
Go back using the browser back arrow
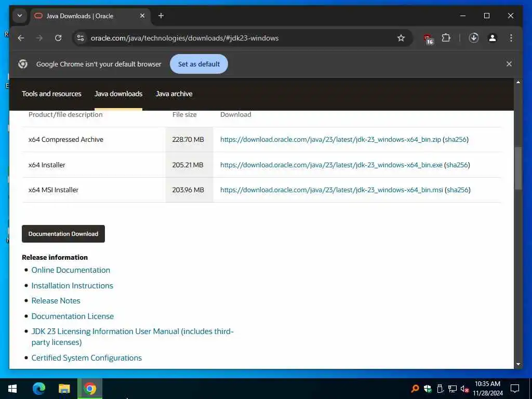click(x=21, y=38)
